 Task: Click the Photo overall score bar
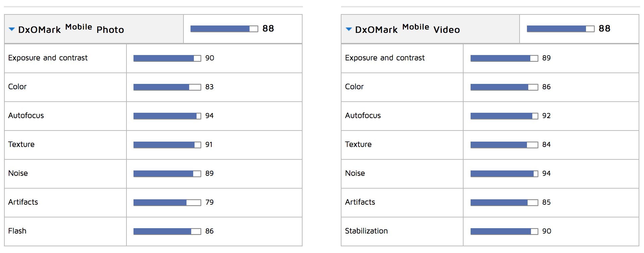224,29
